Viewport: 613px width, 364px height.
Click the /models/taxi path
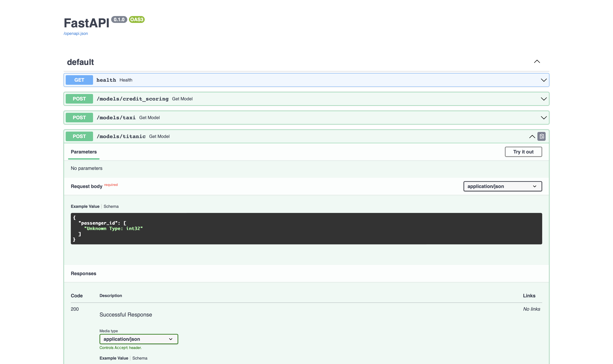tap(116, 118)
